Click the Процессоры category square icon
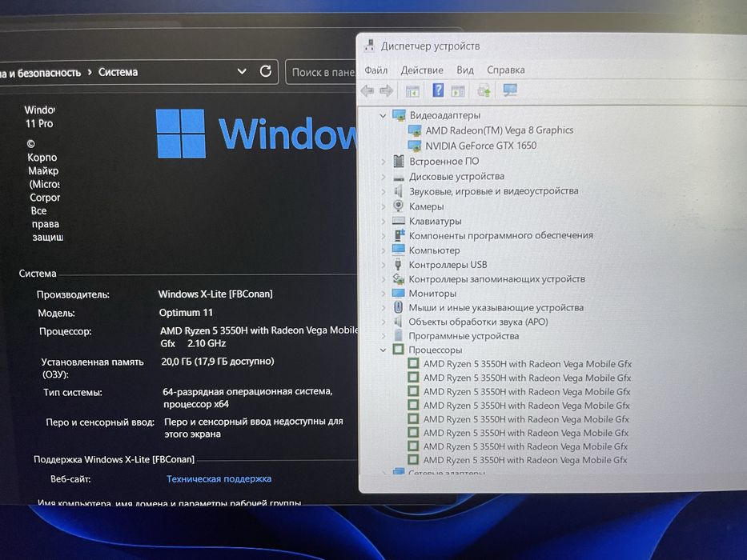 398,349
